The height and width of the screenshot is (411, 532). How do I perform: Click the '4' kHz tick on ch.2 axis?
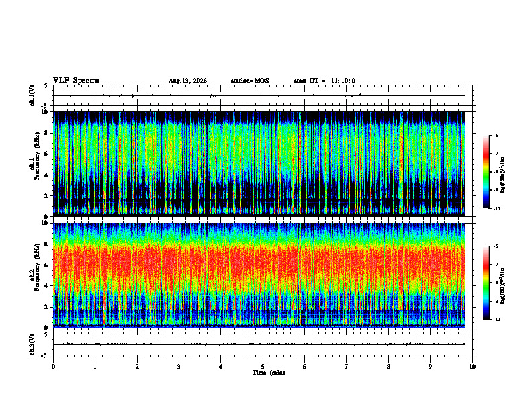point(46,286)
